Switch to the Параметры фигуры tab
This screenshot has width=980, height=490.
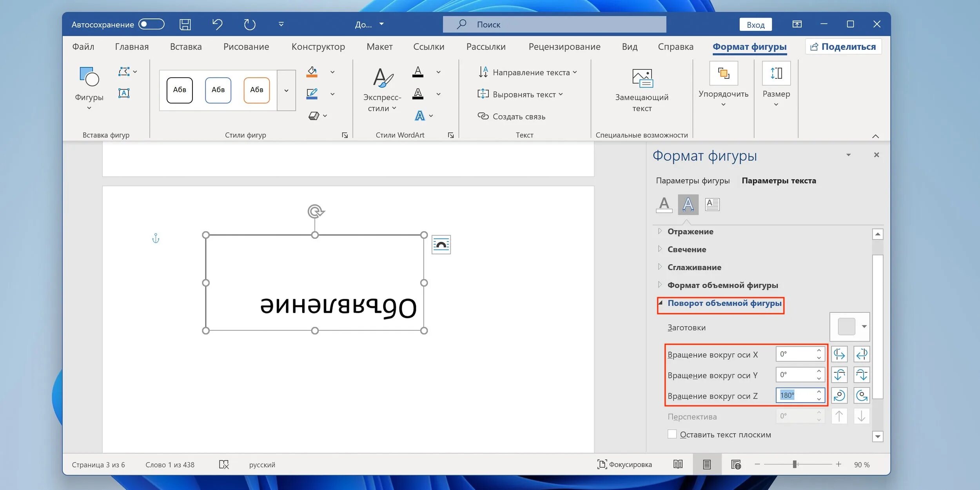[x=692, y=181]
